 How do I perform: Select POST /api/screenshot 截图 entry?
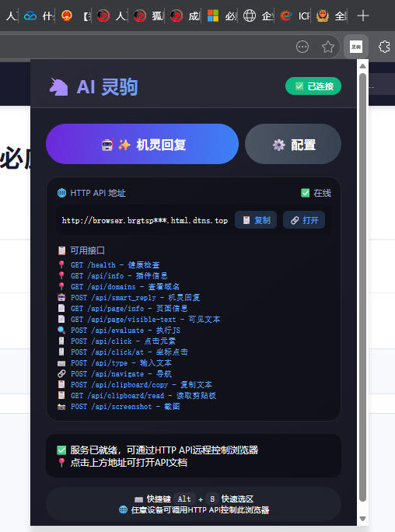coord(125,406)
